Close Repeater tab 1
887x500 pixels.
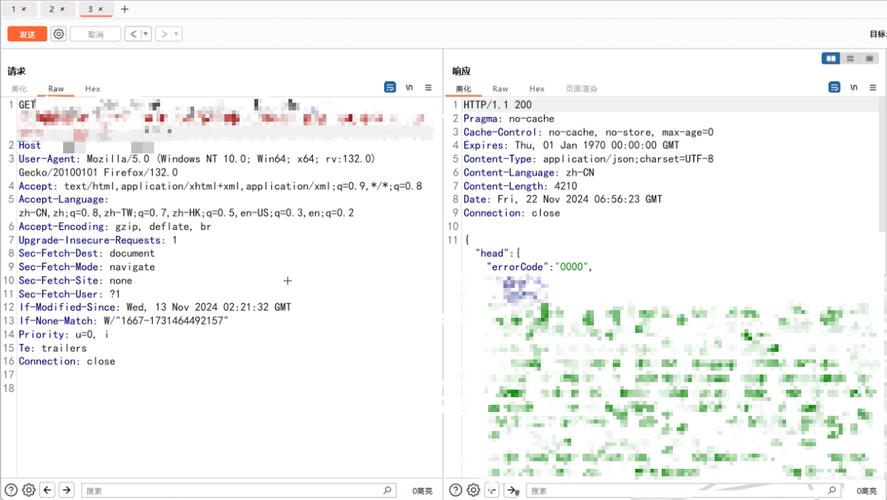[x=24, y=9]
